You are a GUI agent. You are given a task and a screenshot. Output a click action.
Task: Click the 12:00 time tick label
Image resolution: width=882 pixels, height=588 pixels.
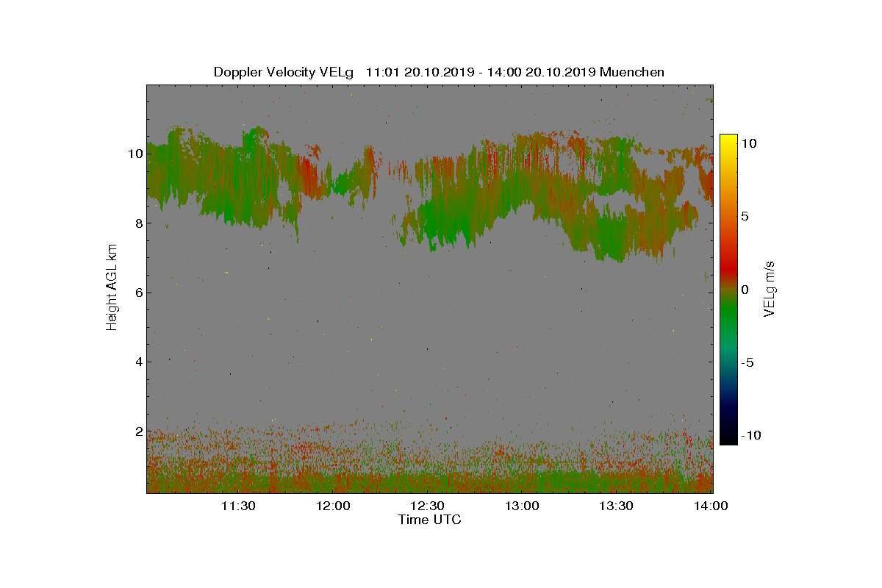(x=333, y=506)
